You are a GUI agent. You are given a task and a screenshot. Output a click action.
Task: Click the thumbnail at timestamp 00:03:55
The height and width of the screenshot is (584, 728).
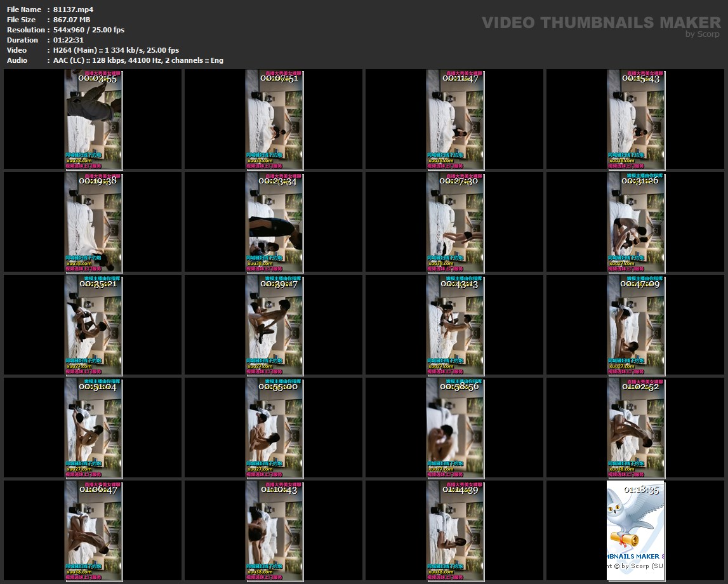click(93, 119)
